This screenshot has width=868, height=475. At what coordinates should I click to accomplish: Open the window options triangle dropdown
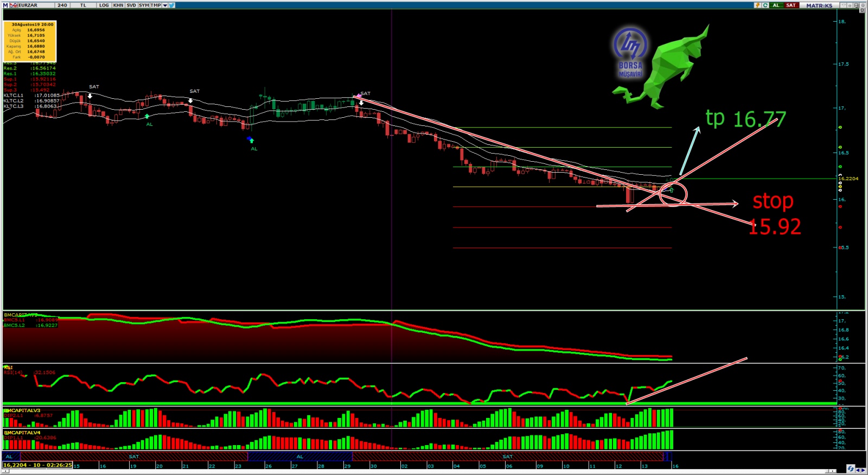tap(844, 5)
